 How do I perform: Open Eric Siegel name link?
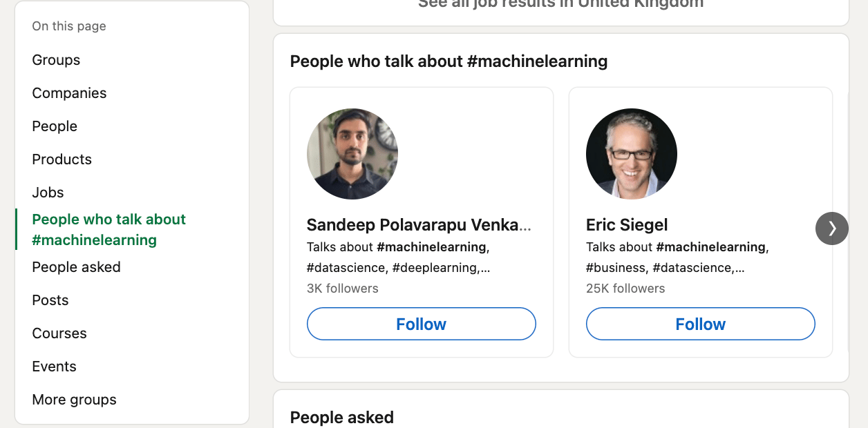pos(627,225)
